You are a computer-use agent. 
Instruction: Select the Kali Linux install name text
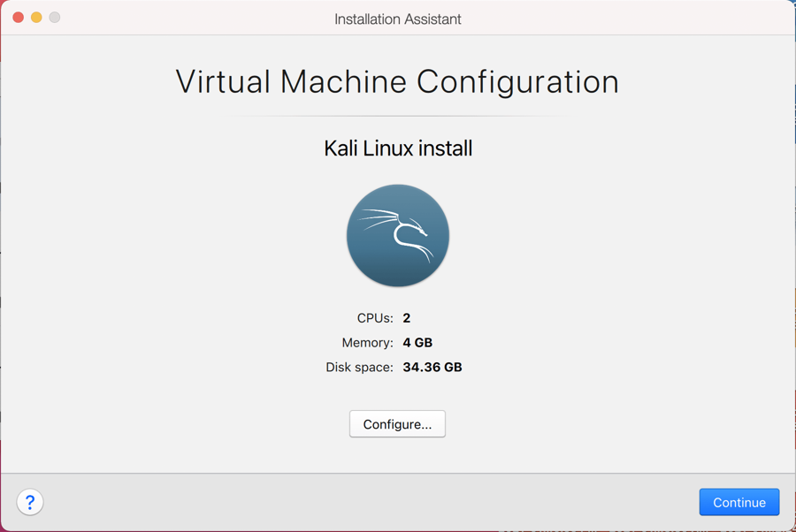tap(398, 148)
